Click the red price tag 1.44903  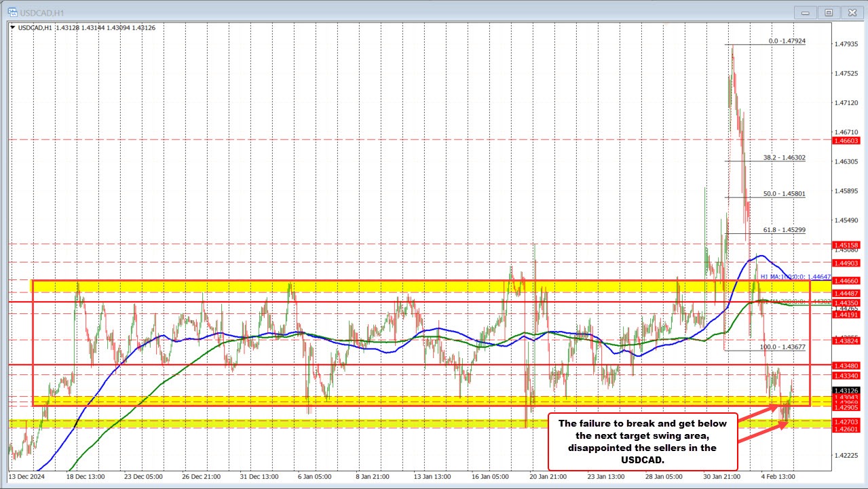click(846, 262)
